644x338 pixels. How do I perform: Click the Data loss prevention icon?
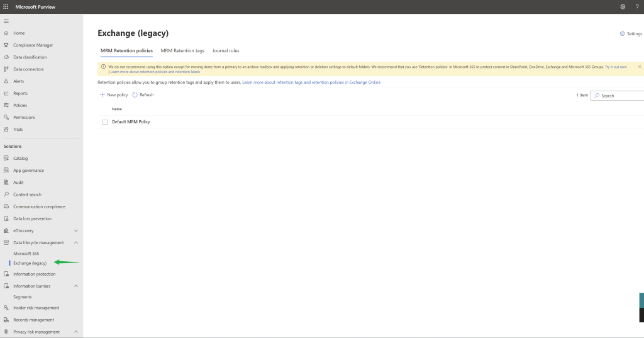[6, 218]
